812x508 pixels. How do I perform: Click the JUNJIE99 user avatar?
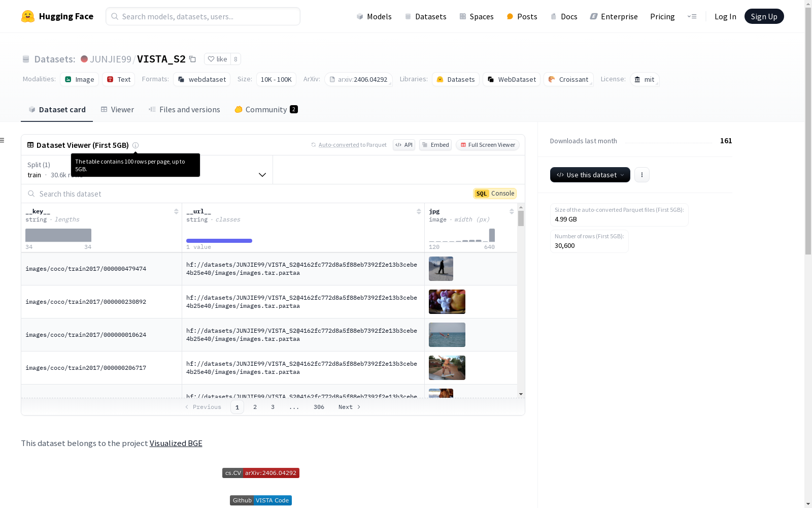point(84,59)
